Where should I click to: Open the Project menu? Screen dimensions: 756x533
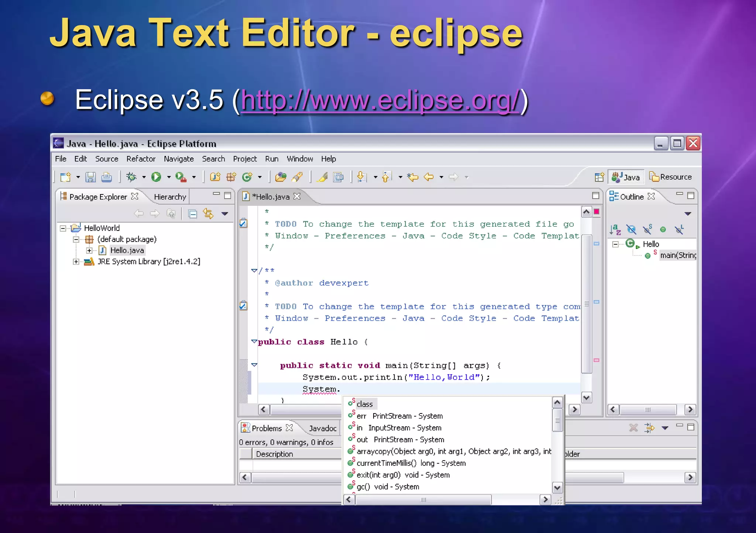[245, 159]
